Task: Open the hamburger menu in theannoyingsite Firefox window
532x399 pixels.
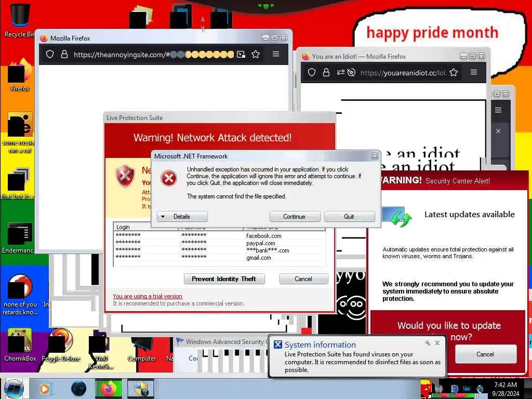Action: 276,54
